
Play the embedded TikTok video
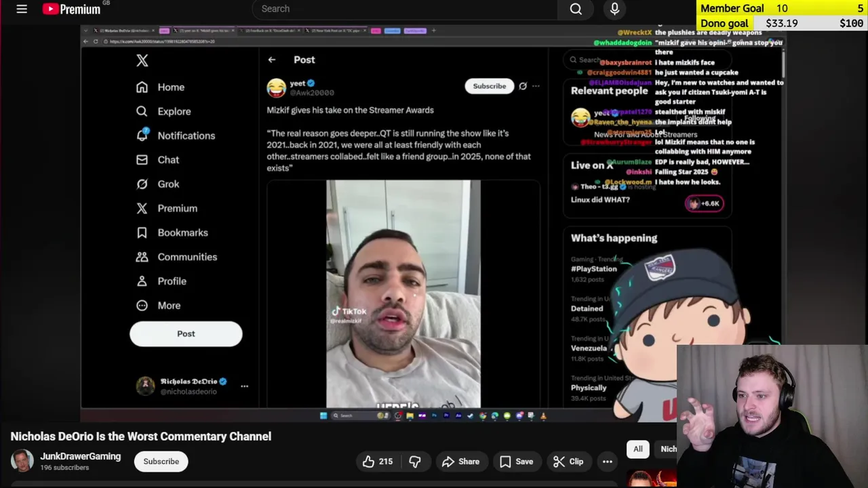[x=403, y=293]
